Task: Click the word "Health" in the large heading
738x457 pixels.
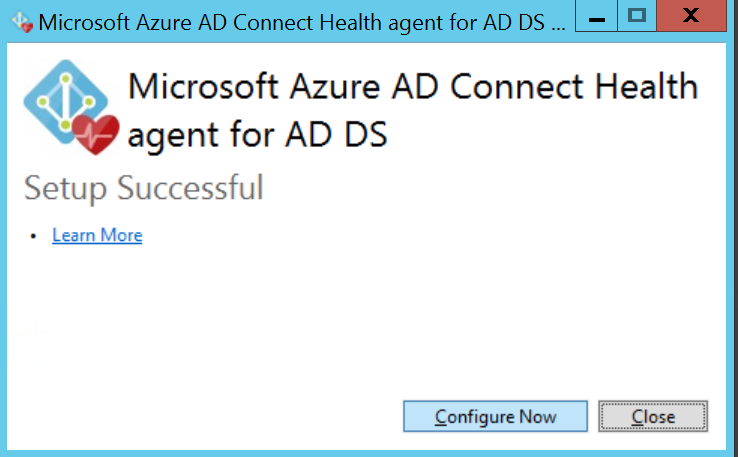Action: point(644,86)
